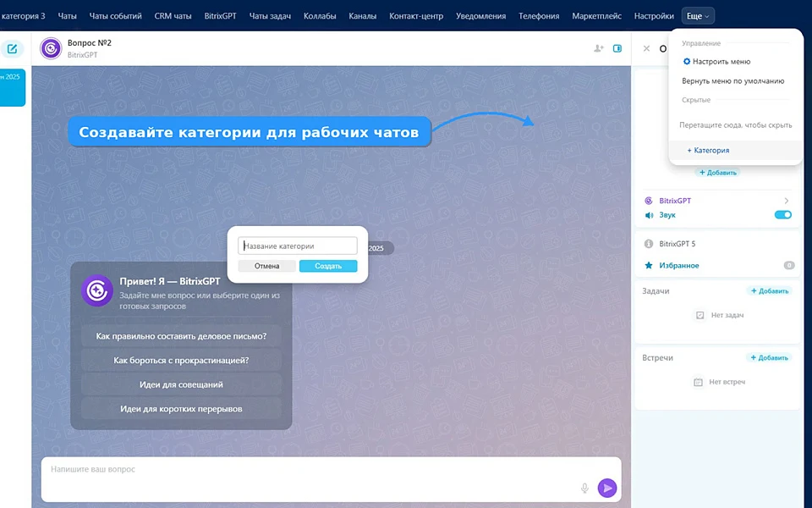Click the new chat compose icon
812x508 pixels.
pyautogui.click(x=12, y=49)
